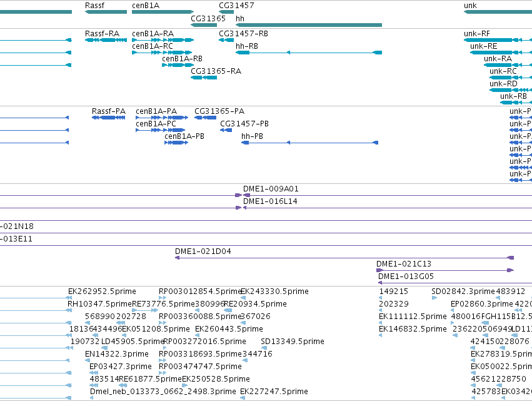Select the LD45905.5prime EST label
This screenshot has height=401, width=532.
point(133,342)
